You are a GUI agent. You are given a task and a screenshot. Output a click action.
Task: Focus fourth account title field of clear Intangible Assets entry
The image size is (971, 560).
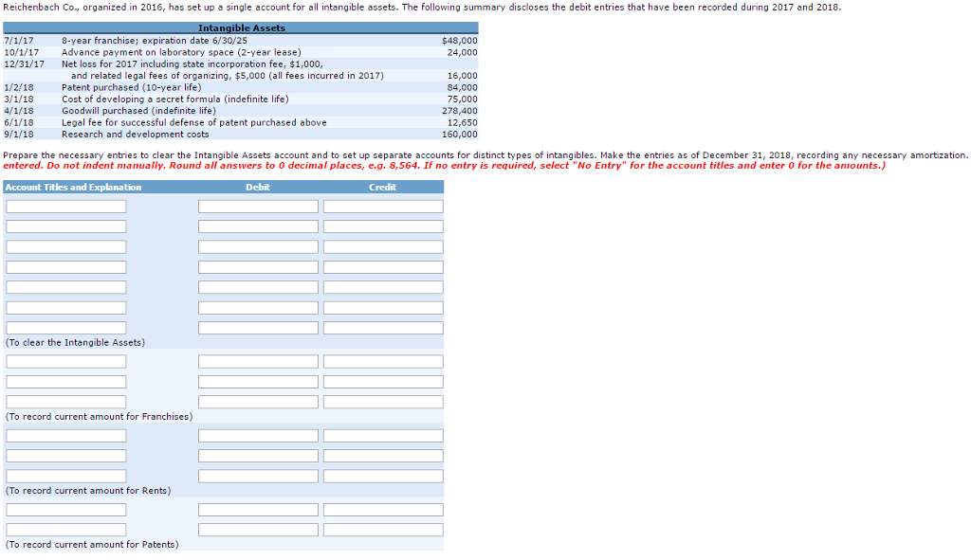click(66, 267)
